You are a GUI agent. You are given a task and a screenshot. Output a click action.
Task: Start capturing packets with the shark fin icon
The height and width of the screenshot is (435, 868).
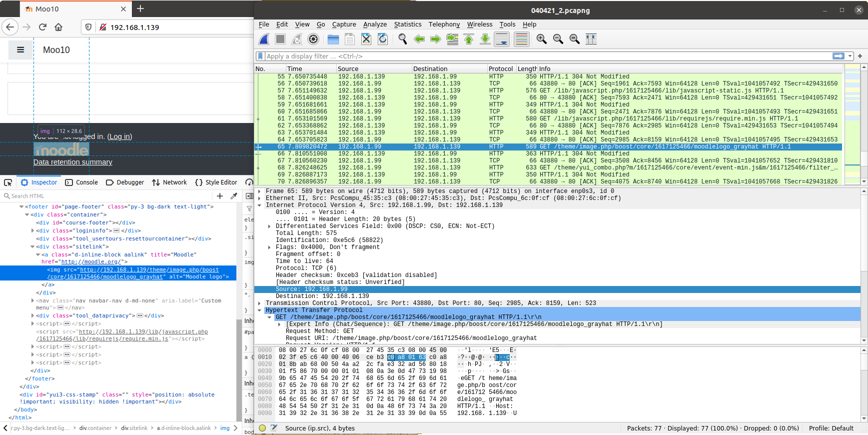pos(264,39)
